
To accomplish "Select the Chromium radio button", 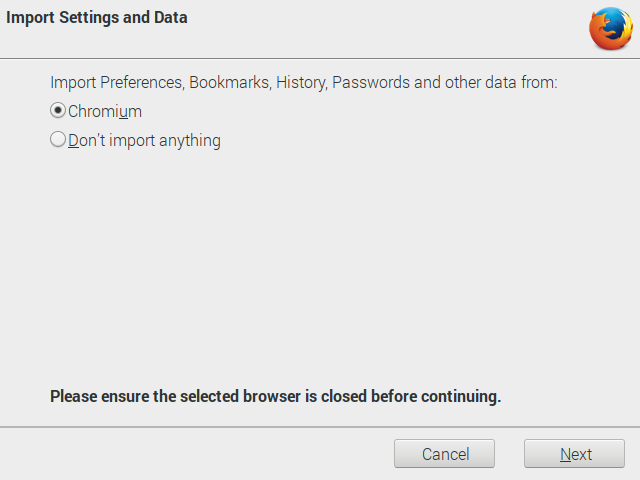I will pos(58,111).
